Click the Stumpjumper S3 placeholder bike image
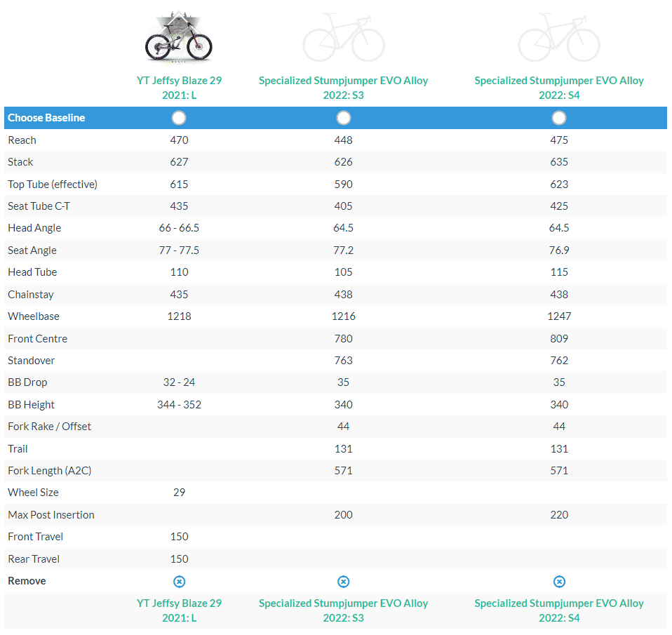Screen dimensions: 672x635 pyautogui.click(x=343, y=37)
